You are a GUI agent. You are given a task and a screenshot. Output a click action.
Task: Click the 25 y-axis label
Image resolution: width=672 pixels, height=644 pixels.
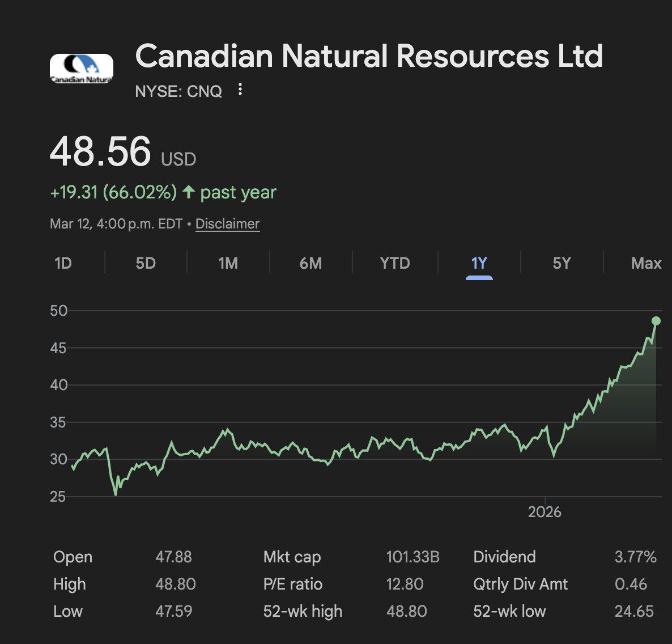[58, 497]
